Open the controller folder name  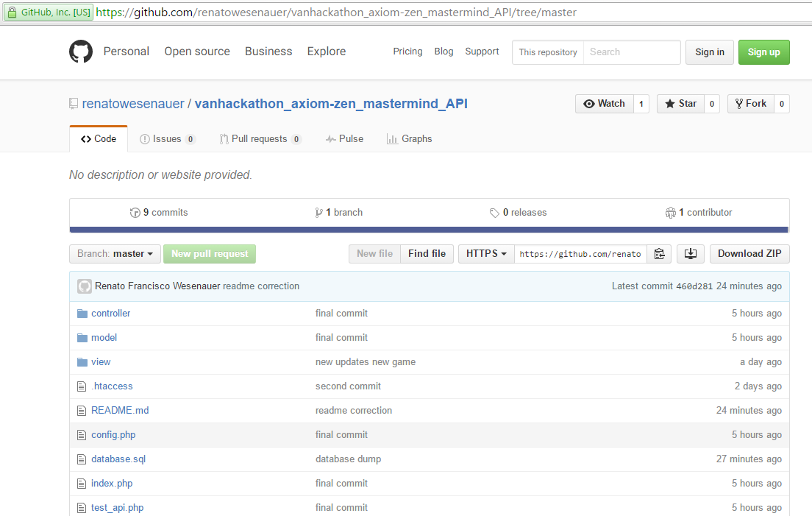tap(111, 314)
